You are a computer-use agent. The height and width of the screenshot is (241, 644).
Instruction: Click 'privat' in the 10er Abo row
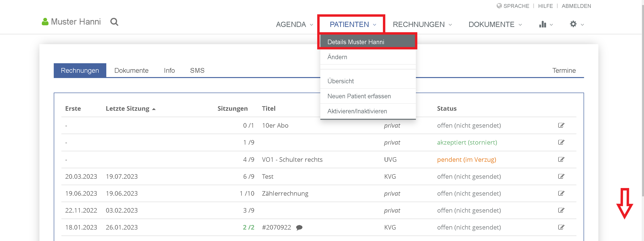(392, 126)
